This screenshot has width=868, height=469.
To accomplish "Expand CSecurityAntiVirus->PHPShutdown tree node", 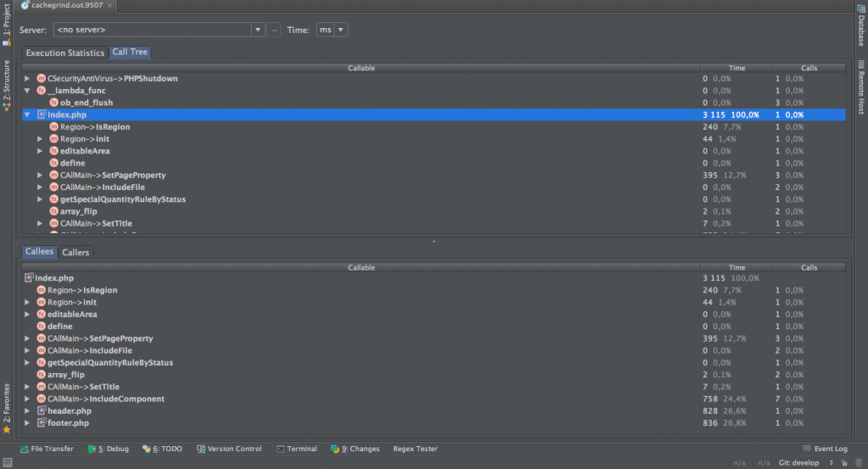I will pos(27,79).
